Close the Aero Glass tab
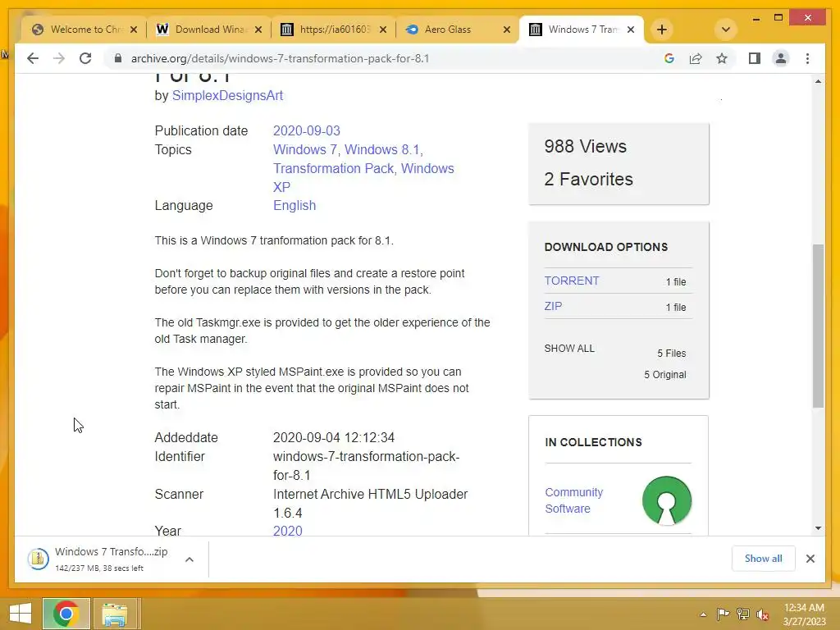840x630 pixels. coord(507,30)
